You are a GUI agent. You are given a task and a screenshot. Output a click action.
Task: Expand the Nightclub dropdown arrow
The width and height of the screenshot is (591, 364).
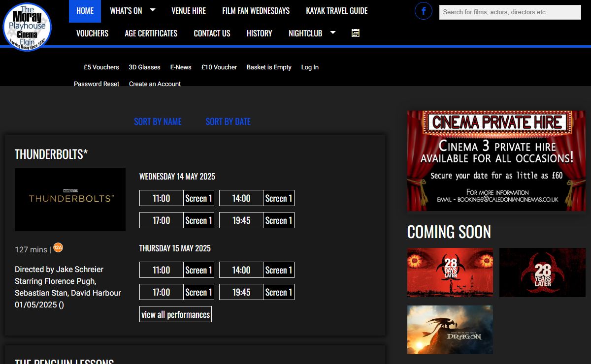pyautogui.click(x=333, y=32)
